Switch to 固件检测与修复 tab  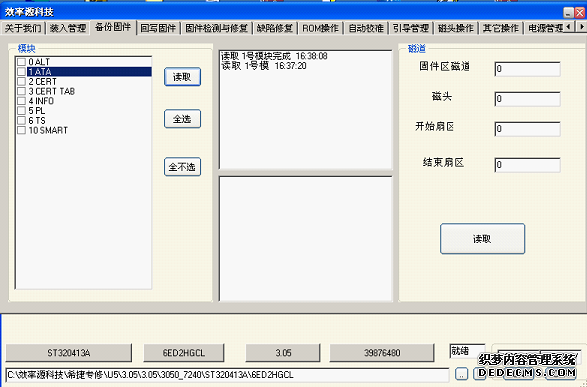[x=217, y=28]
